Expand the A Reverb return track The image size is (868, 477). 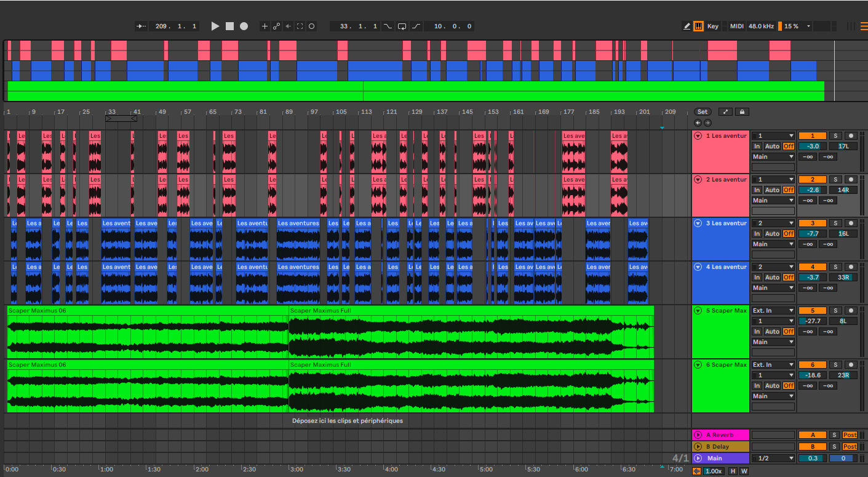698,435
